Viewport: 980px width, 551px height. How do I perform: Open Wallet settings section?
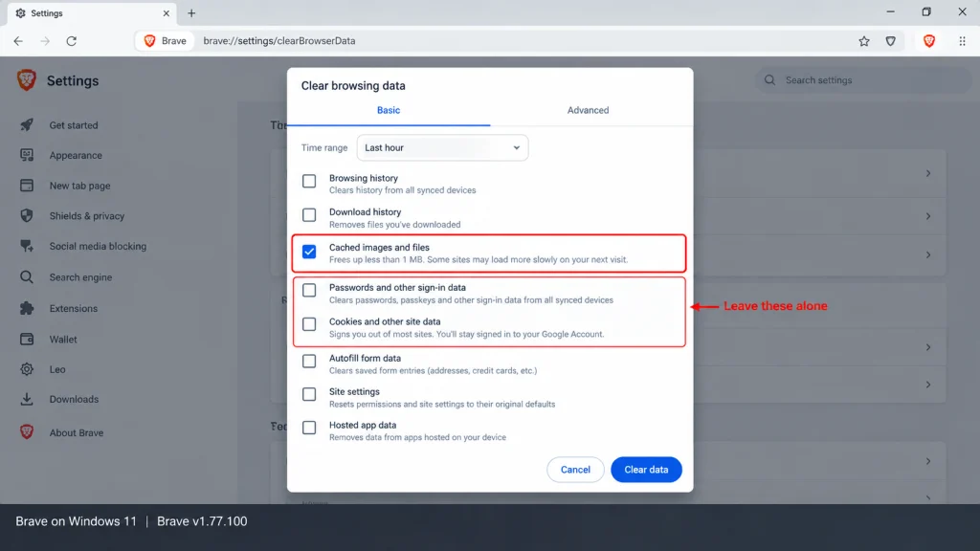(63, 340)
